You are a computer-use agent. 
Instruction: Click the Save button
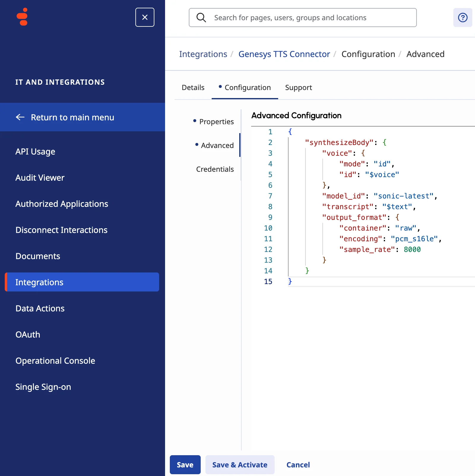(x=185, y=465)
